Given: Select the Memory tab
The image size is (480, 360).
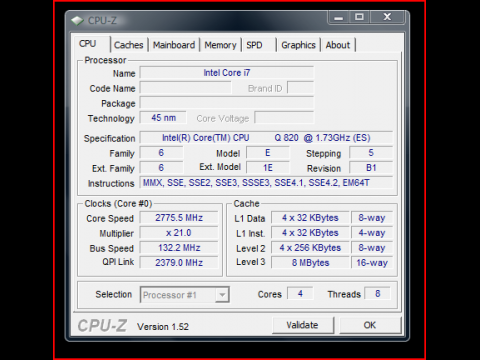Looking at the screenshot, I should (x=220, y=45).
